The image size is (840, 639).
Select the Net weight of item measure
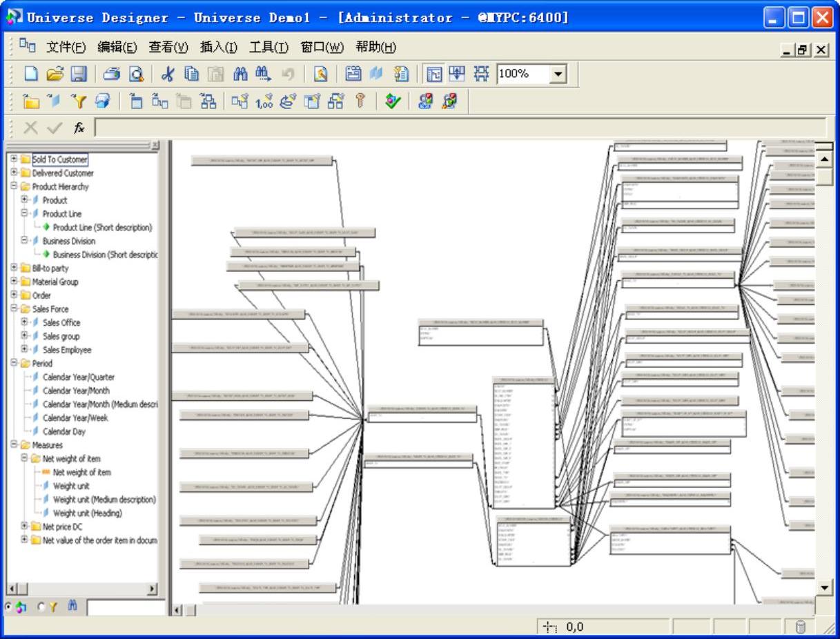pos(81,472)
